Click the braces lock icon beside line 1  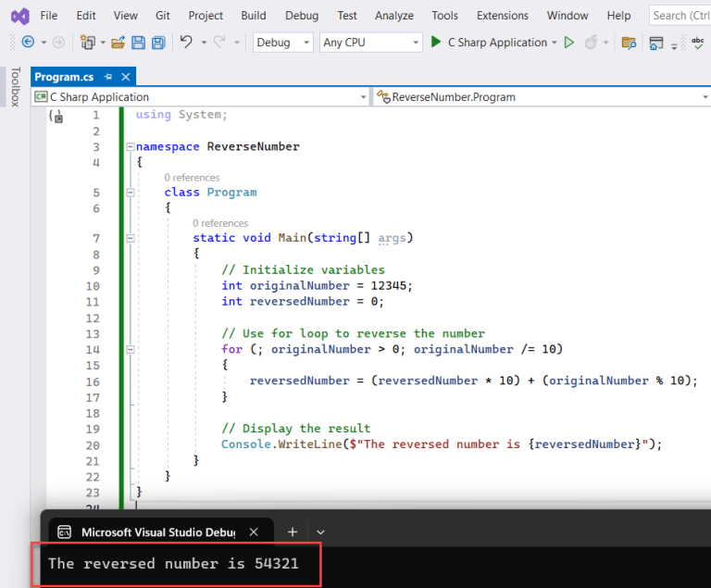(56, 116)
